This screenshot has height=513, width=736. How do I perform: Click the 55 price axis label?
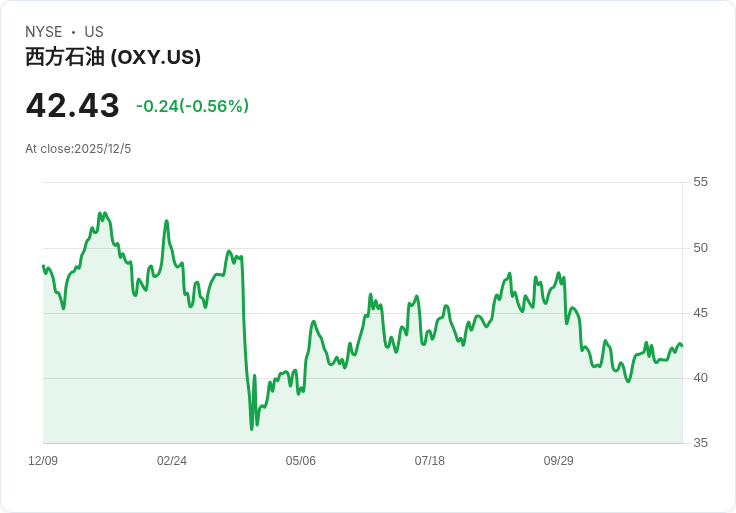(700, 182)
